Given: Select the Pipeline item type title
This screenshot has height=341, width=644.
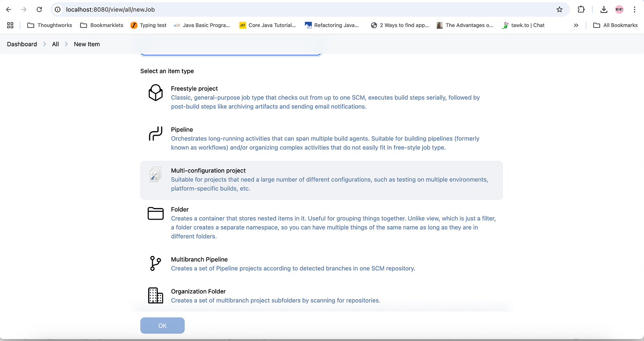Looking at the screenshot, I should click(x=182, y=130).
